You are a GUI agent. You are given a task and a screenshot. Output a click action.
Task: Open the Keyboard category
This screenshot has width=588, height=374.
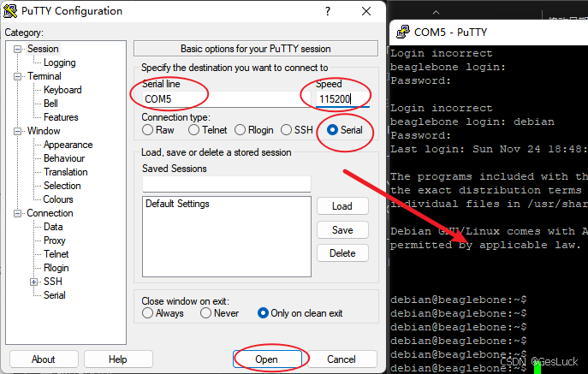[62, 90]
